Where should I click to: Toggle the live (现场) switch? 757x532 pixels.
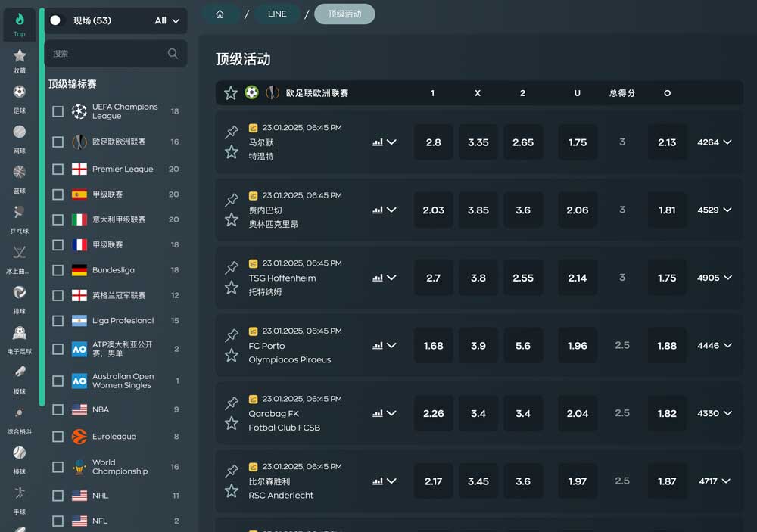[56, 20]
